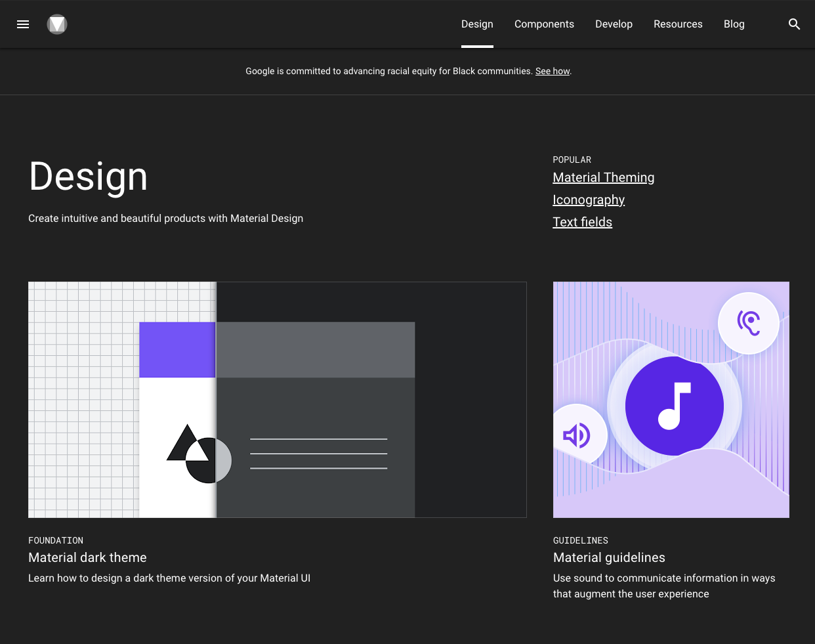Viewport: 815px width, 644px height.
Task: Click the 'Material guidelines' title
Action: pos(609,557)
